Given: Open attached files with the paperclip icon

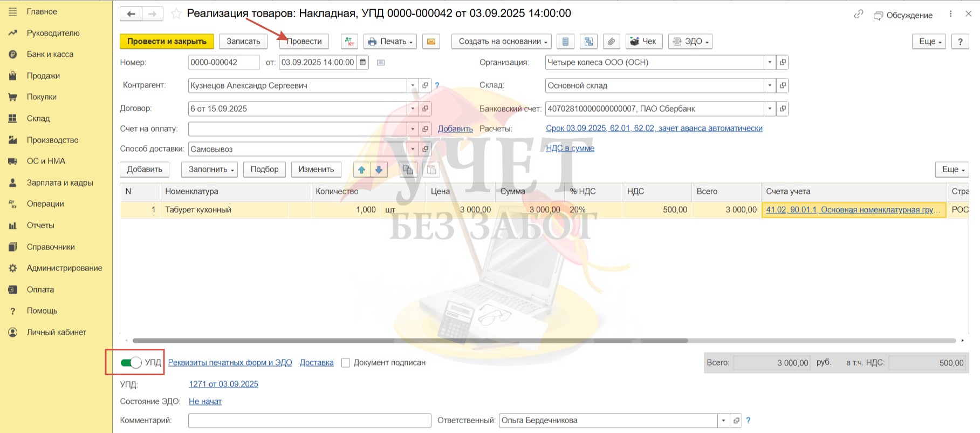Looking at the screenshot, I should click(x=611, y=41).
